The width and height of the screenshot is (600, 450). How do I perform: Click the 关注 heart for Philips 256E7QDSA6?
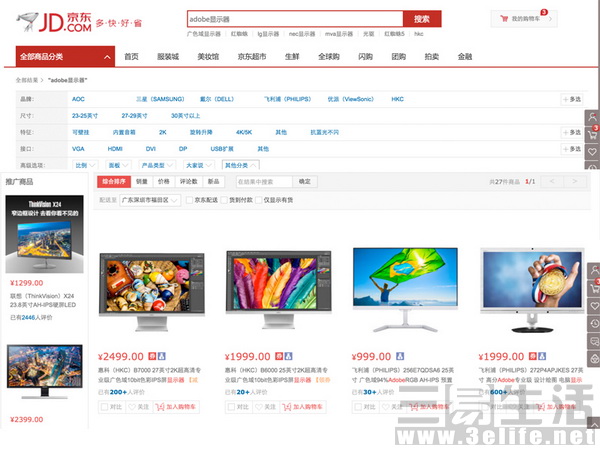coord(392,407)
